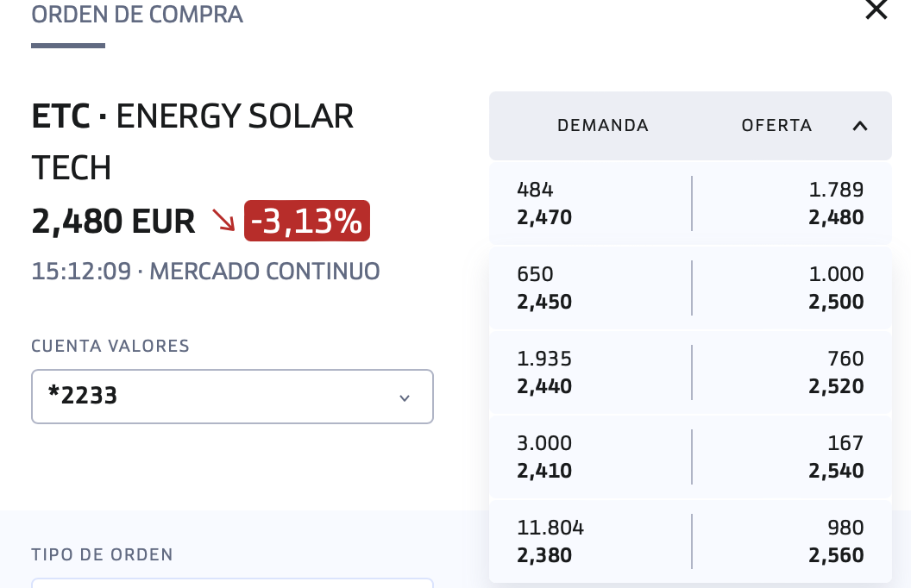
Task: Select the Orden de Compra tab
Action: (x=137, y=15)
